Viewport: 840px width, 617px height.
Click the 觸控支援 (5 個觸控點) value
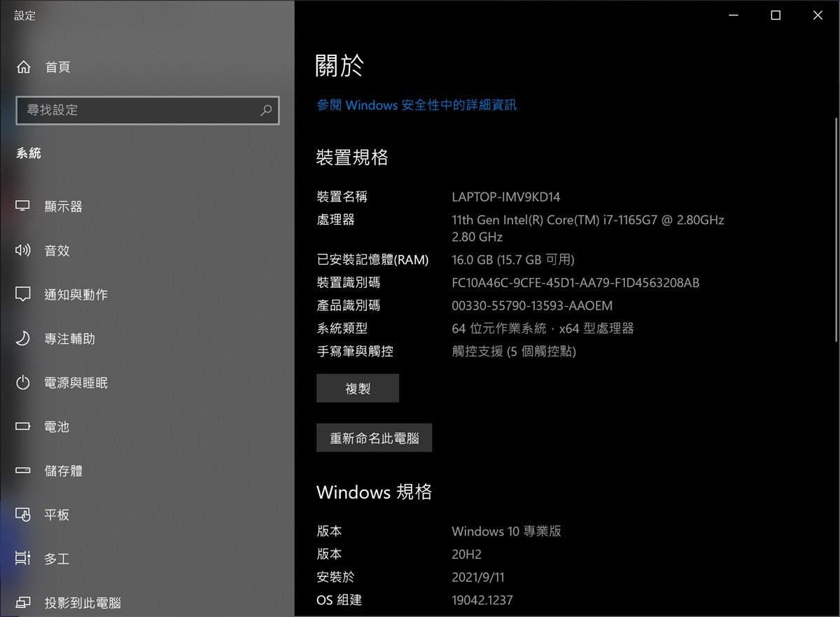pyautogui.click(x=514, y=352)
